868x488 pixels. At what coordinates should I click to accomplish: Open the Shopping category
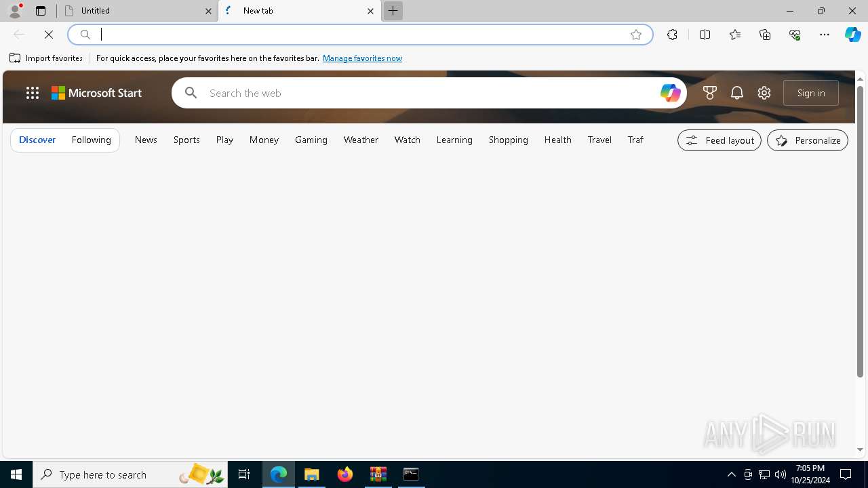509,140
